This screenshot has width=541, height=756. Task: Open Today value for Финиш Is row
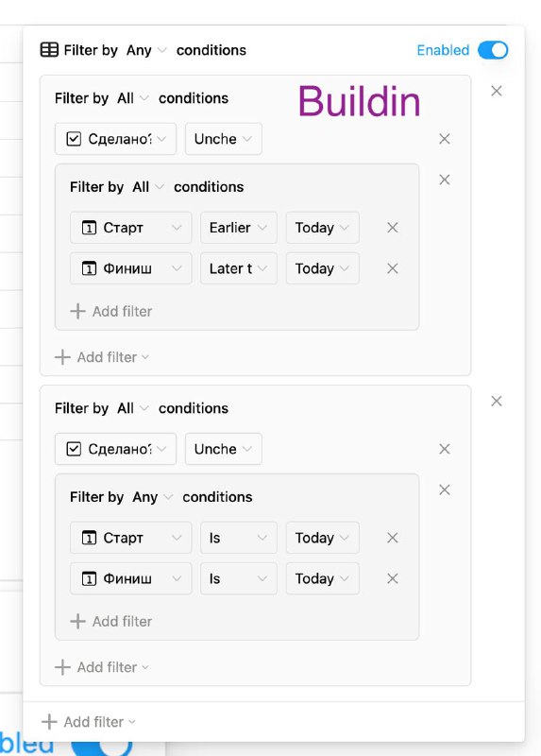[322, 578]
